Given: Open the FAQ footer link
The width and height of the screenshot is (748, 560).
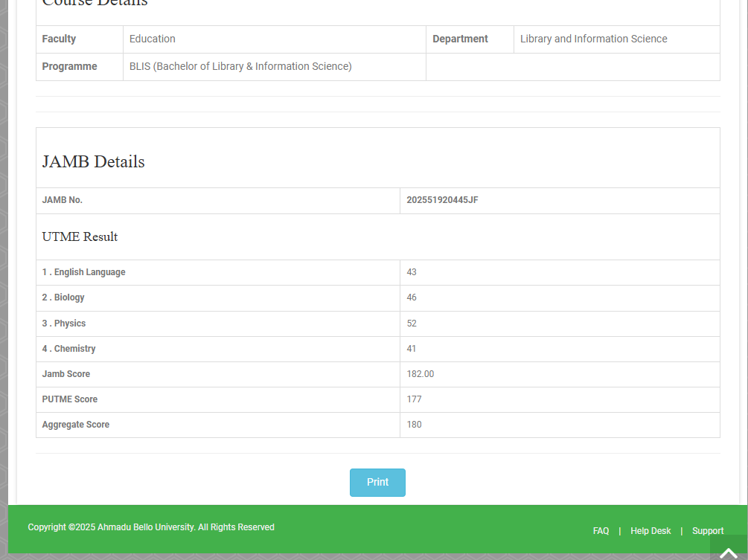Looking at the screenshot, I should [601, 531].
